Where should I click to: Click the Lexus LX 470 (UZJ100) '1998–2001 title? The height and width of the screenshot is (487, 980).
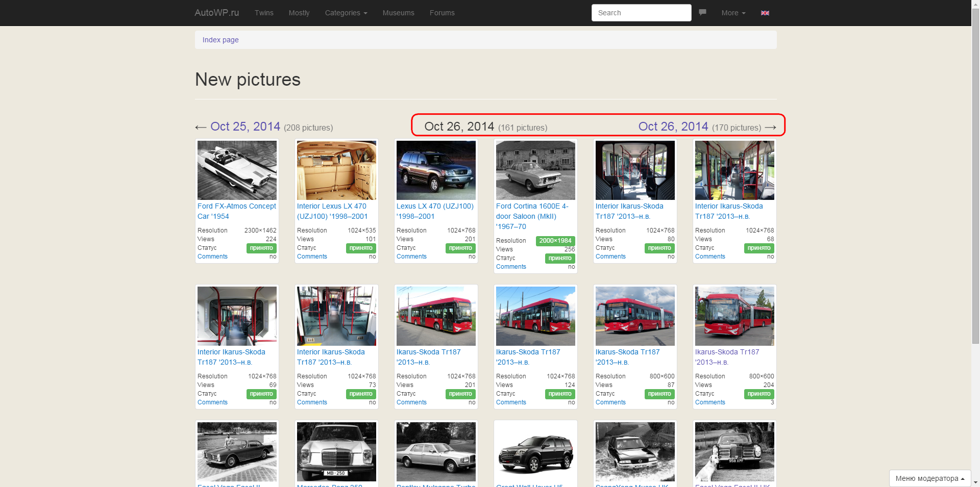pyautogui.click(x=435, y=211)
